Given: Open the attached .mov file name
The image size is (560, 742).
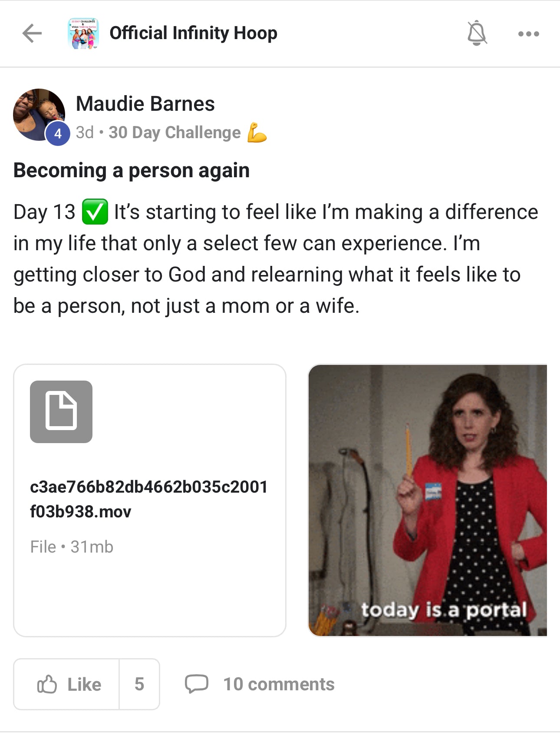Looking at the screenshot, I should pyautogui.click(x=148, y=499).
